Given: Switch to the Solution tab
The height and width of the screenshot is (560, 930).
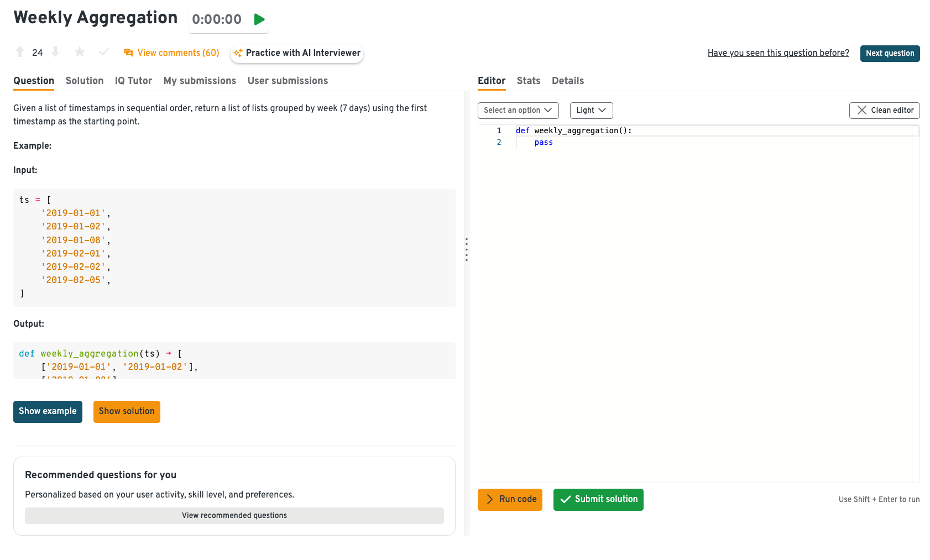Looking at the screenshot, I should [85, 81].
